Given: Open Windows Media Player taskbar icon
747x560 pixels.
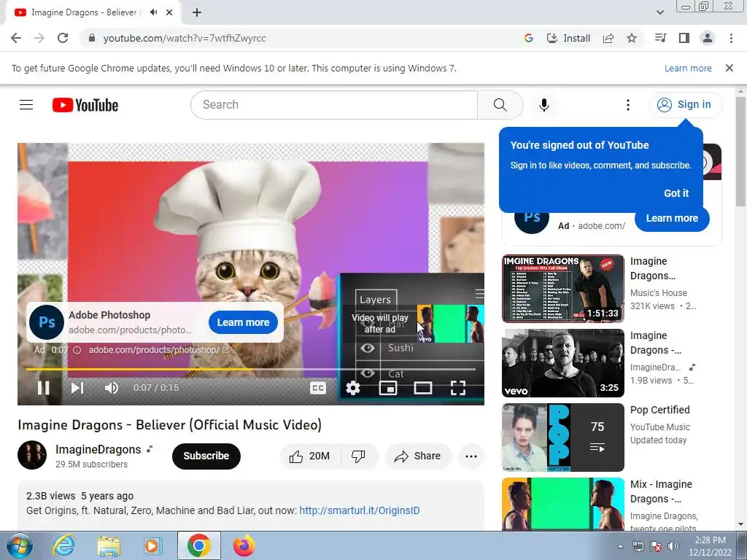Looking at the screenshot, I should point(153,545).
